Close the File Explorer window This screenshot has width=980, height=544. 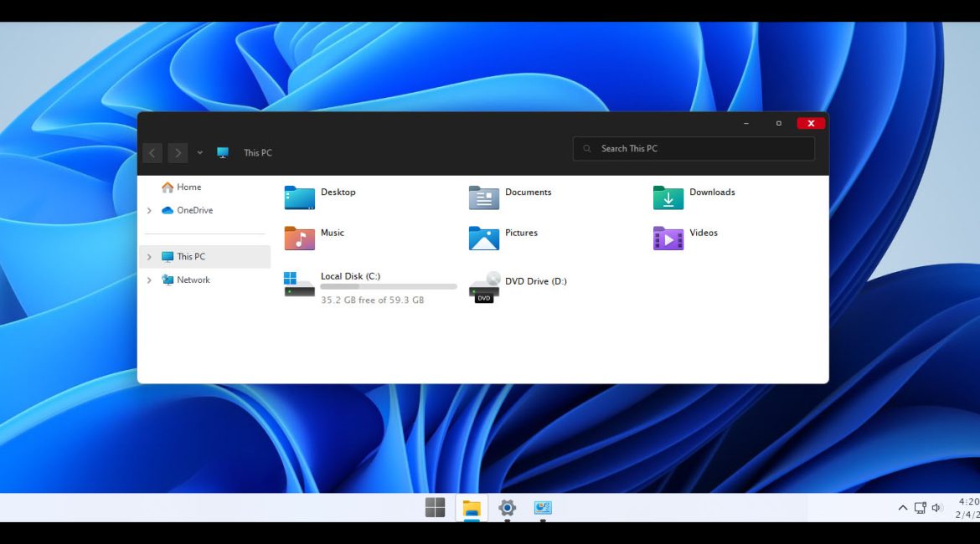[812, 123]
